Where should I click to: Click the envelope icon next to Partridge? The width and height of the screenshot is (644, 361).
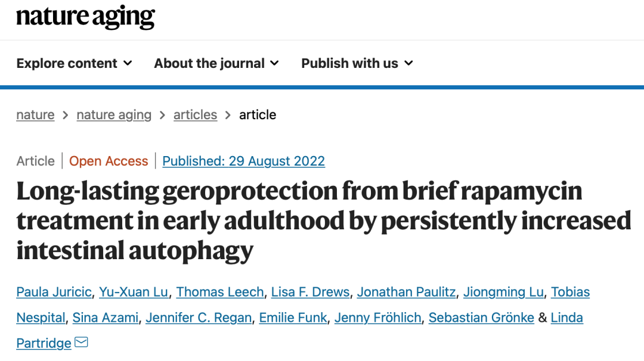pyautogui.click(x=82, y=343)
